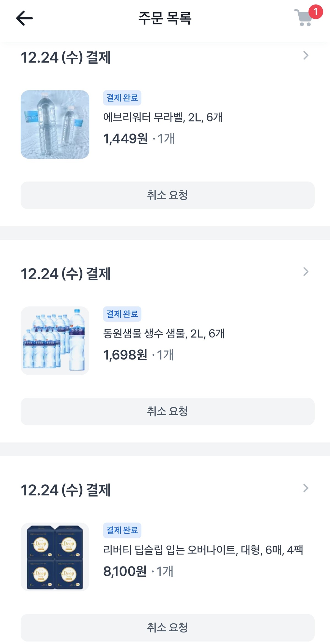Expand second 12.24 order details chevron

pyautogui.click(x=306, y=272)
